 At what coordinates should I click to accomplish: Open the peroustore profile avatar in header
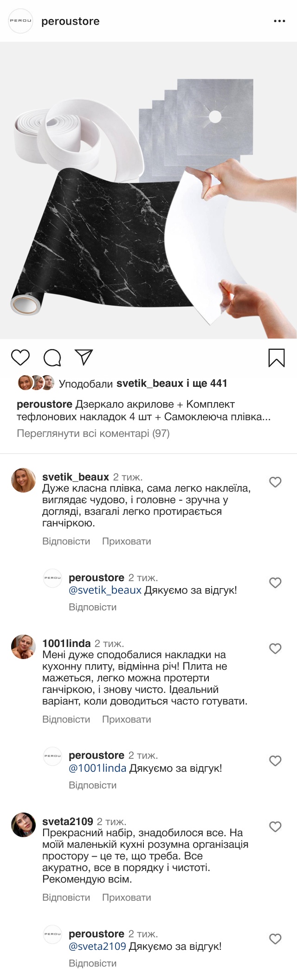(x=21, y=21)
